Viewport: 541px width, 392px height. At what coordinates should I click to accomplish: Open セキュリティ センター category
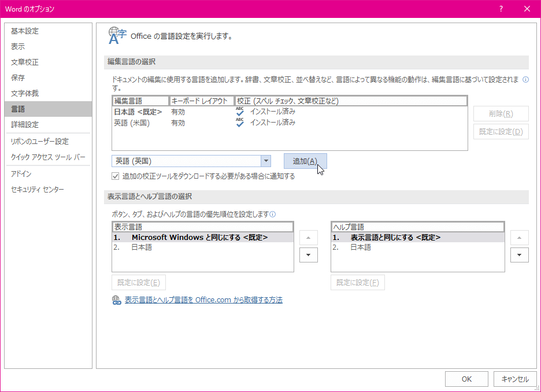[49, 190]
